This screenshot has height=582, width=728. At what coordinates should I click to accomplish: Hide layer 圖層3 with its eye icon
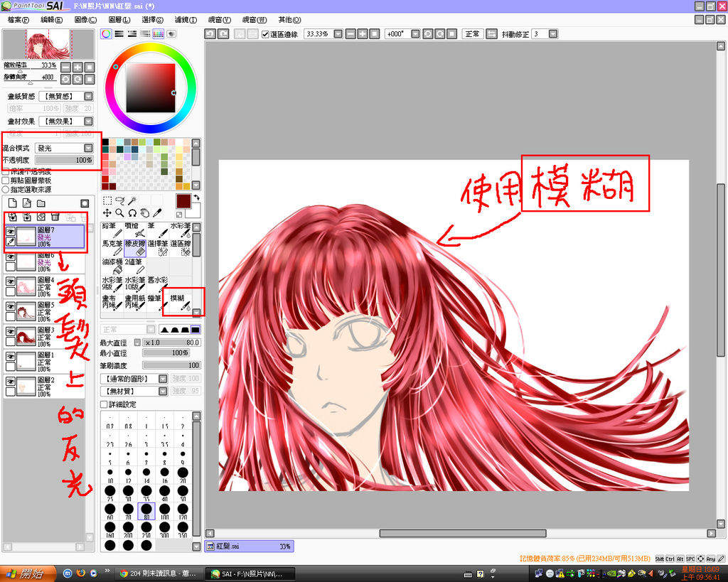[10, 332]
